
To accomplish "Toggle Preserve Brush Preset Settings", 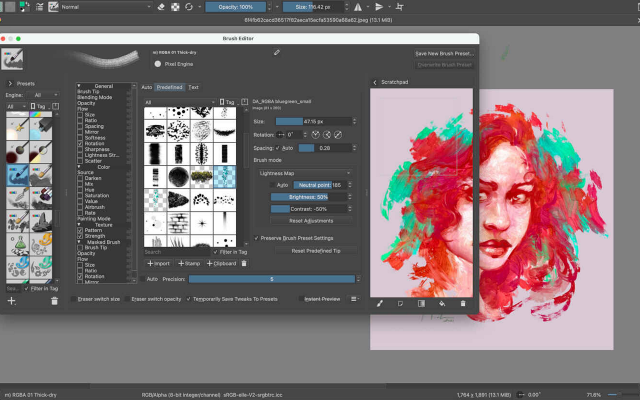I will click(256, 238).
